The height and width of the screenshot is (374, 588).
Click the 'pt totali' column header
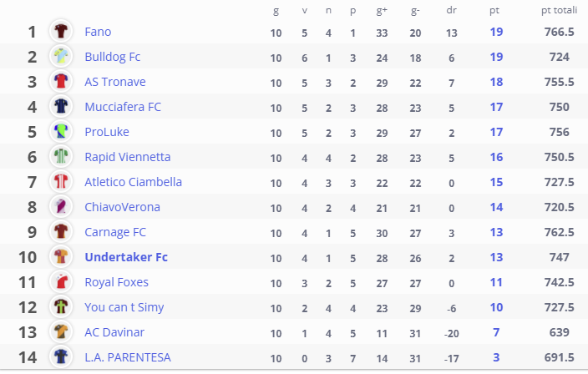(559, 11)
